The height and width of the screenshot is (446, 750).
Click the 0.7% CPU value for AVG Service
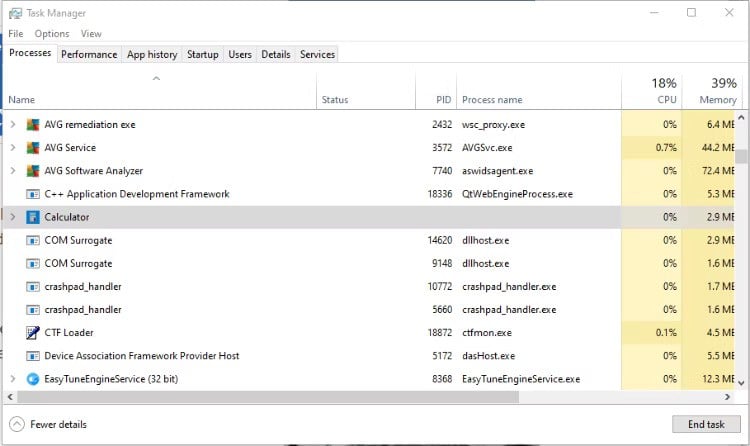click(666, 147)
